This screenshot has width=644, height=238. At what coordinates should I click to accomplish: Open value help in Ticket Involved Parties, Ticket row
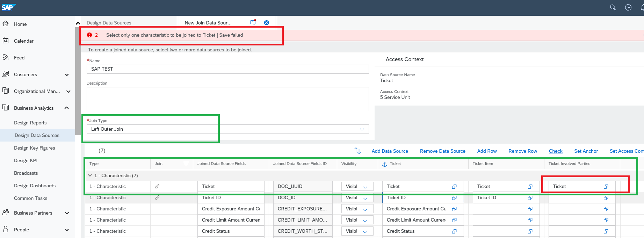click(606, 187)
